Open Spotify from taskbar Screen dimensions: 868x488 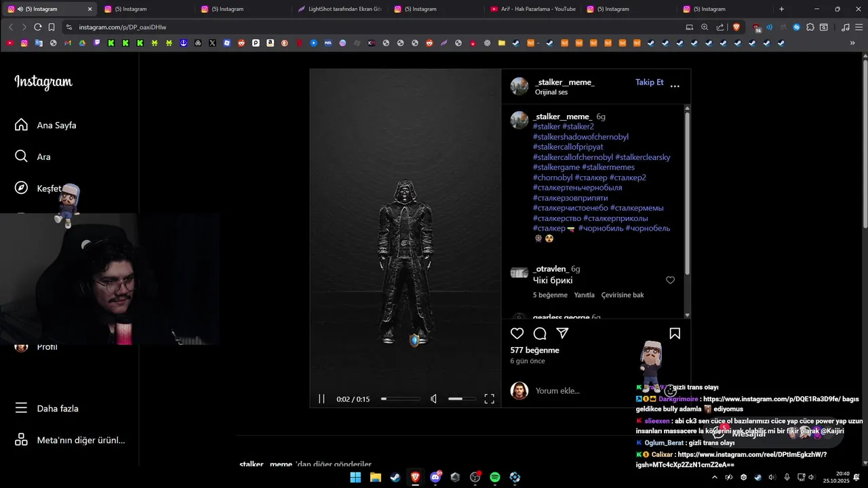(x=495, y=477)
